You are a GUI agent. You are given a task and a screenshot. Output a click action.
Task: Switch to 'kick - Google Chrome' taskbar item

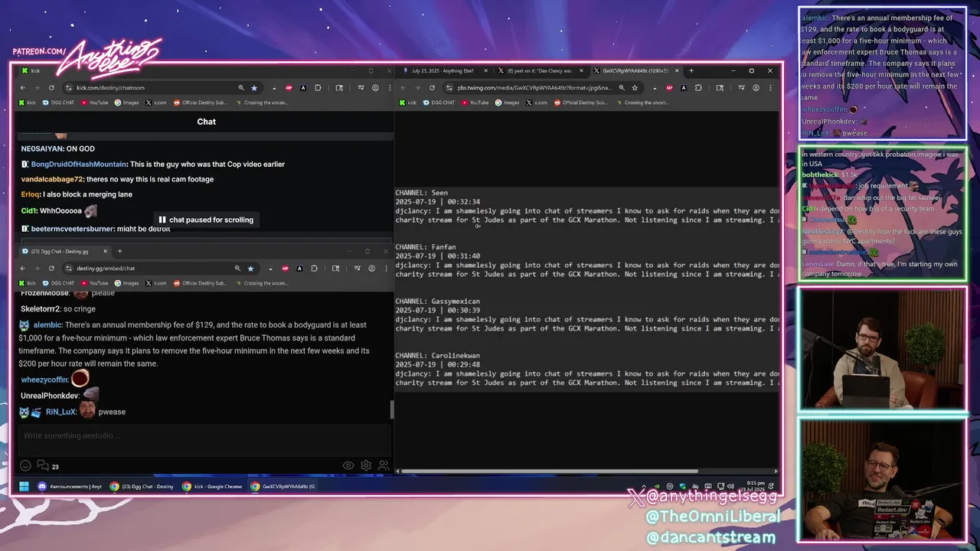212,486
